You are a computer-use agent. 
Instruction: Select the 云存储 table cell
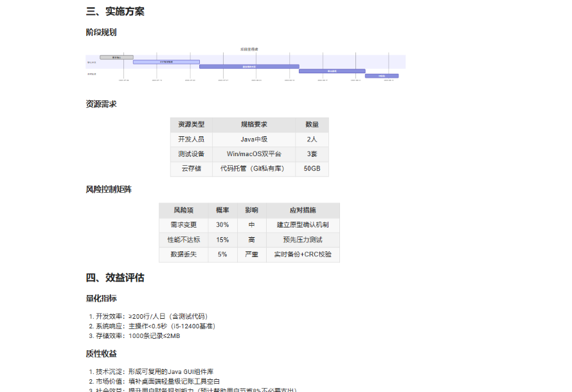point(191,168)
